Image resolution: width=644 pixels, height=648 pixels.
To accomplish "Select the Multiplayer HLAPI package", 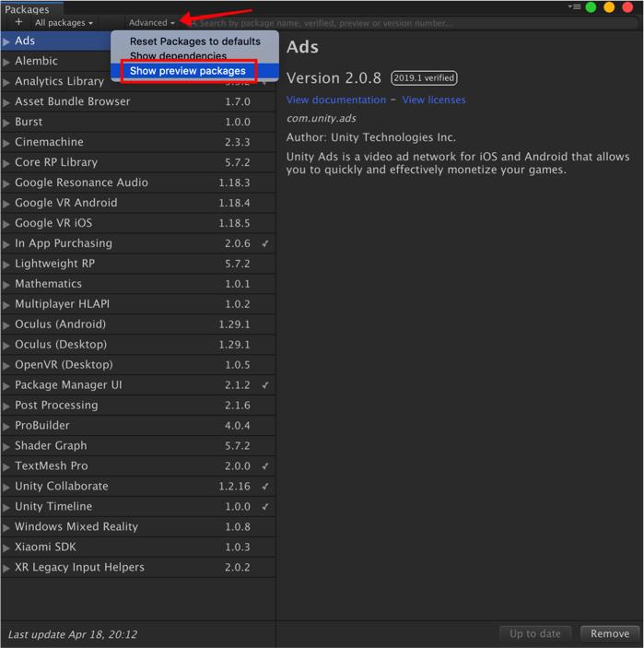I will pyautogui.click(x=138, y=304).
